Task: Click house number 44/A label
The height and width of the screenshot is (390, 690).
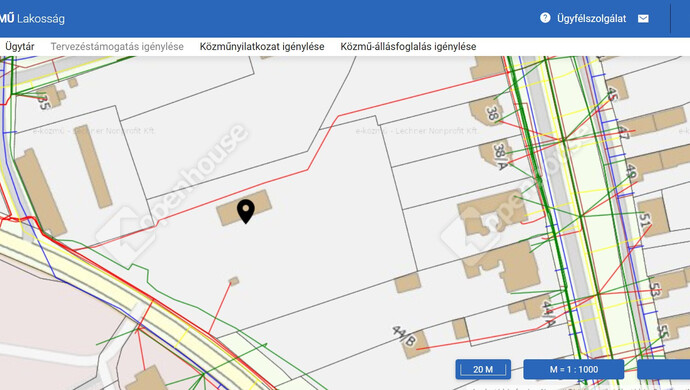Action: 548,313
